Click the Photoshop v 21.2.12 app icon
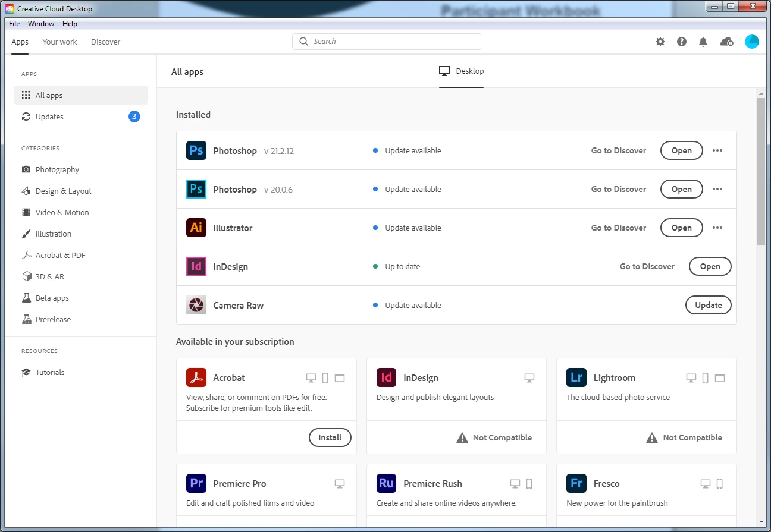 pyautogui.click(x=196, y=150)
